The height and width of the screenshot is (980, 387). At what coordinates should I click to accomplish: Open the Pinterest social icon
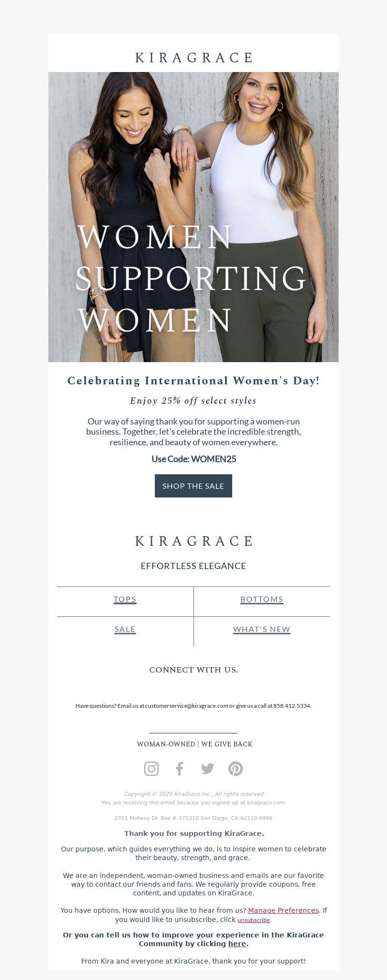[236, 768]
